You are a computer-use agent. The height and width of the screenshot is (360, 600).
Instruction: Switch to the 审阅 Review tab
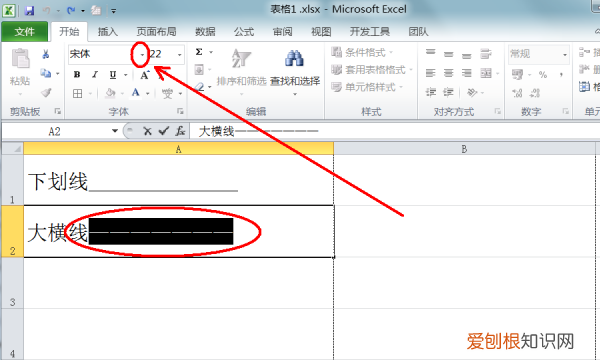[x=282, y=32]
